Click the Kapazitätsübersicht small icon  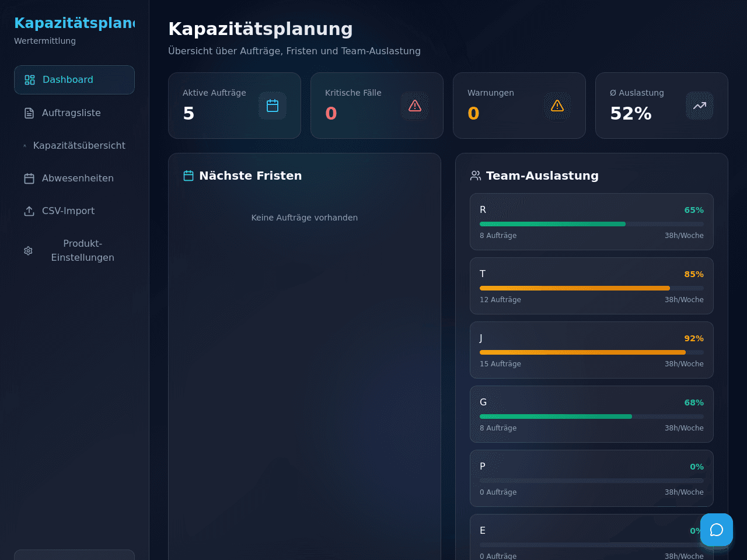25,146
